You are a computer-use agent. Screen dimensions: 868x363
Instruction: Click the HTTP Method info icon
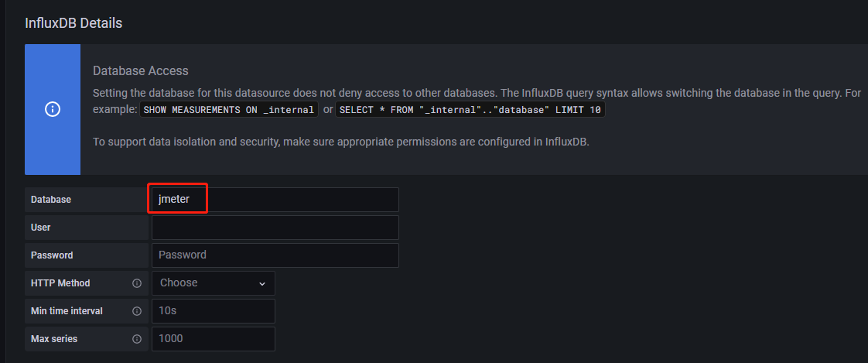pyautogui.click(x=137, y=283)
